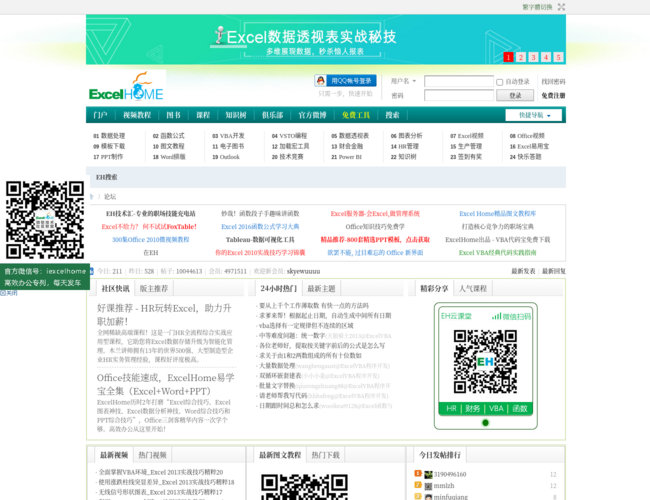650x500 pixels.
Task: Open the Tableau-数据可视化工具 link
Action: click(x=260, y=240)
